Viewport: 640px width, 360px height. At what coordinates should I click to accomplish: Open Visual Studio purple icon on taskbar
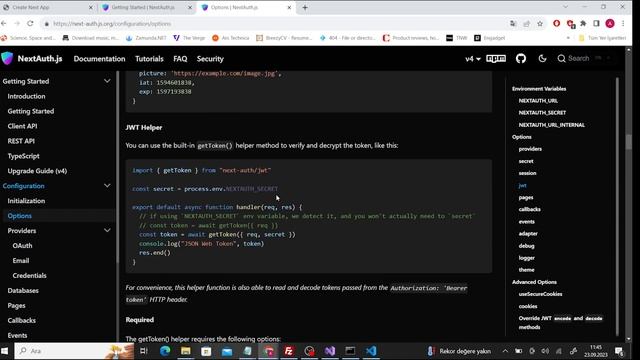pyautogui.click(x=330, y=351)
